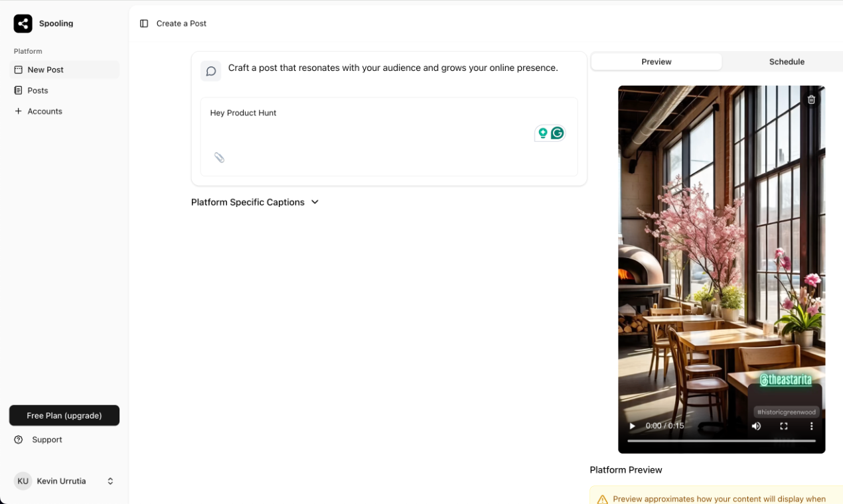The image size is (843, 504).
Task: Click the 'Craft a post that resonates' heading
Action: tap(393, 68)
